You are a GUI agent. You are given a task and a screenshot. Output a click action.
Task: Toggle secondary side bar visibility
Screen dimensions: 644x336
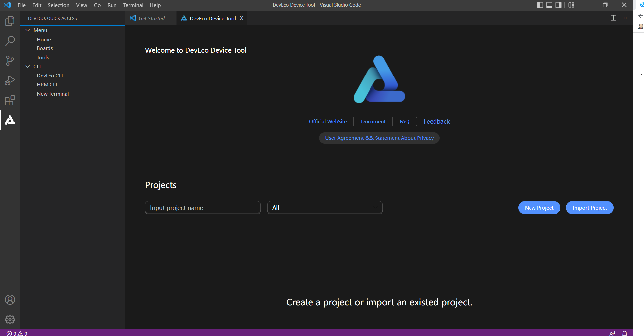[558, 5]
